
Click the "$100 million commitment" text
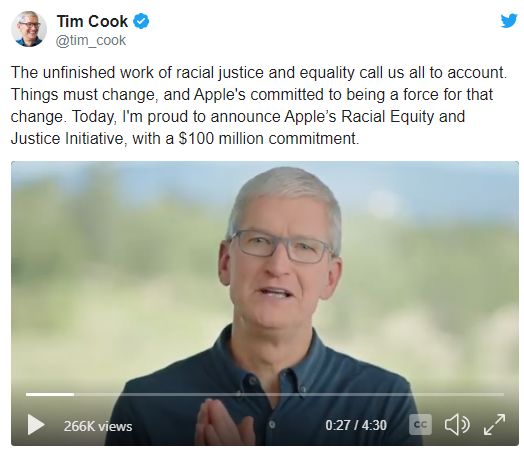269,138
